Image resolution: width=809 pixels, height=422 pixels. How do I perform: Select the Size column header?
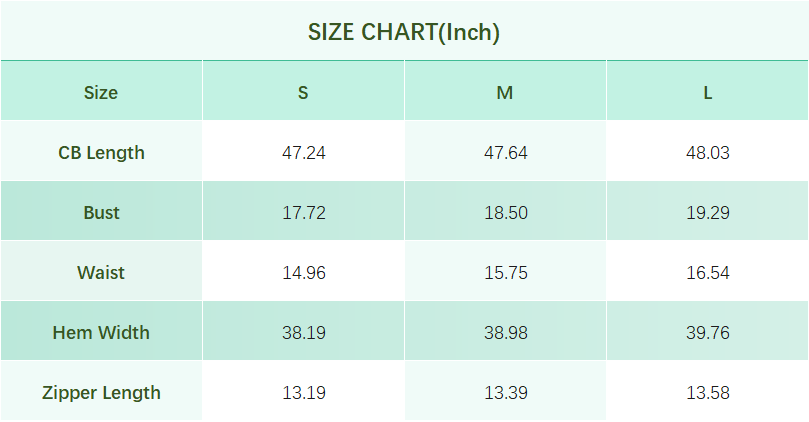(x=101, y=93)
